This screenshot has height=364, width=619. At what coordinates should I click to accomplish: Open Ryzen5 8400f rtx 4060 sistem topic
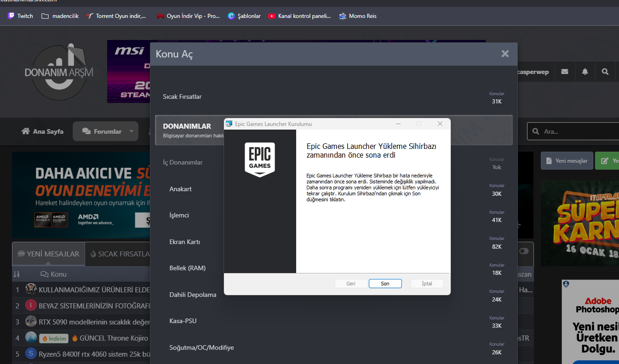[95, 354]
